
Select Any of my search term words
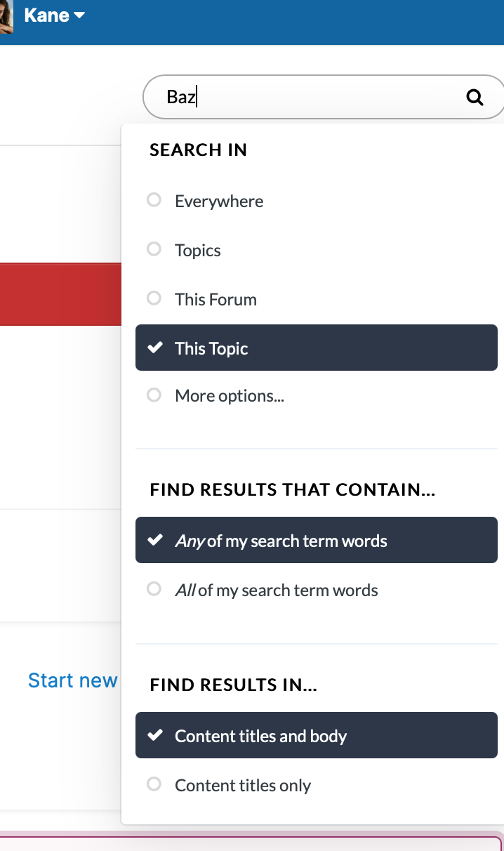[x=316, y=541]
